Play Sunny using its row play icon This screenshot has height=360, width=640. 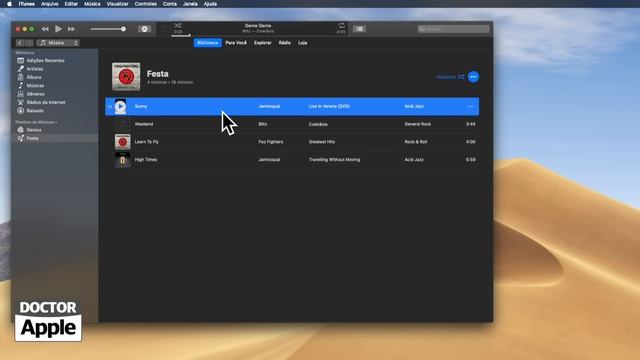[120, 107]
